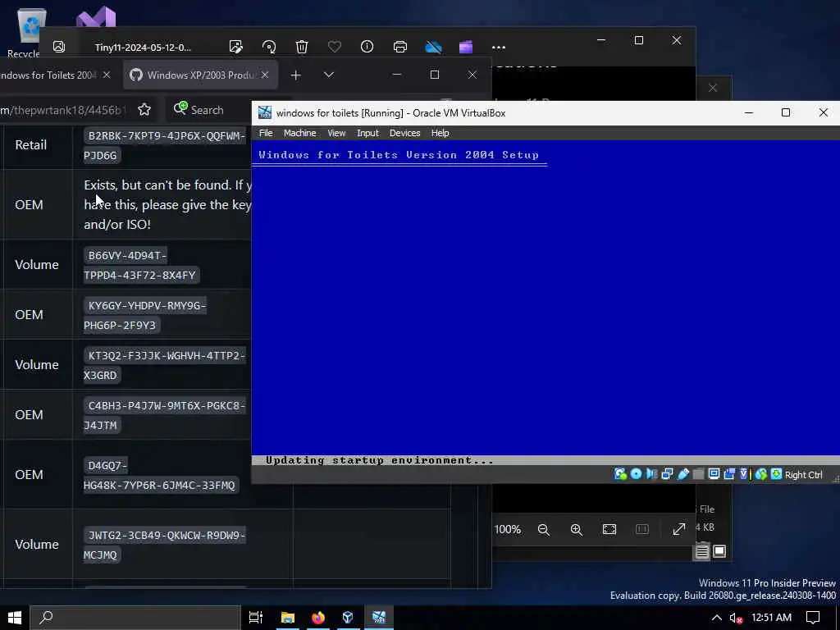Select the product key starting with B66VY-4D94T
The width and height of the screenshot is (840, 630).
141,265
